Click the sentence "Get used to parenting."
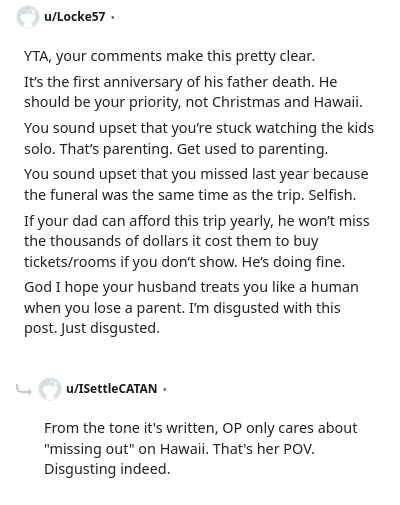This screenshot has width=400, height=505. [252, 149]
